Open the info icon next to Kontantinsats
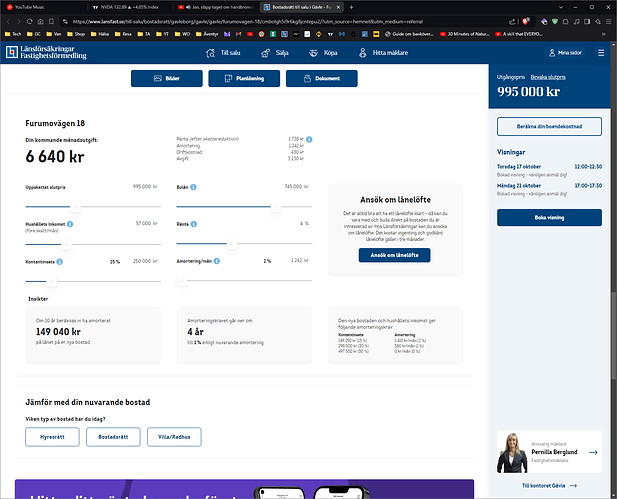This screenshot has height=499, width=617. [58, 261]
